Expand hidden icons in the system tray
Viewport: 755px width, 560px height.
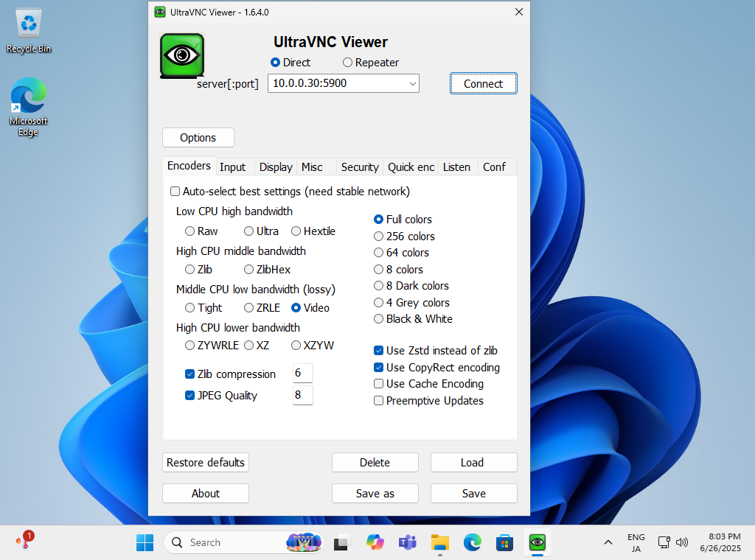point(608,542)
